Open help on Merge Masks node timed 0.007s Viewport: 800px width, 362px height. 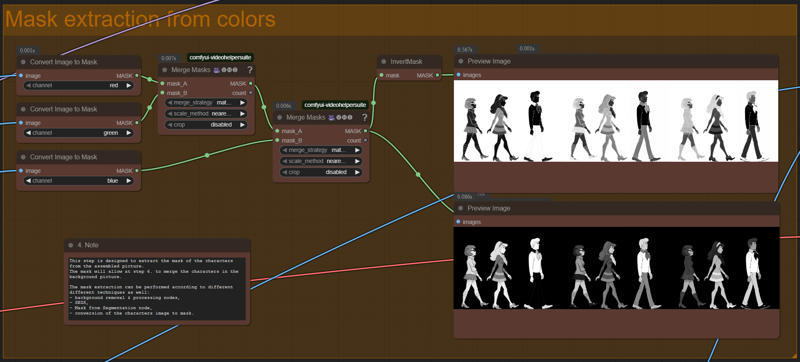click(x=249, y=70)
